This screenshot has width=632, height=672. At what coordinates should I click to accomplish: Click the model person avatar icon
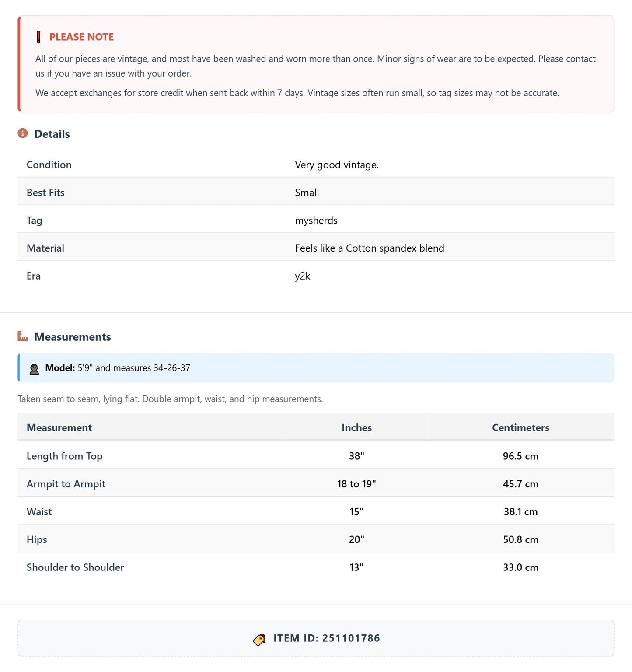[34, 369]
